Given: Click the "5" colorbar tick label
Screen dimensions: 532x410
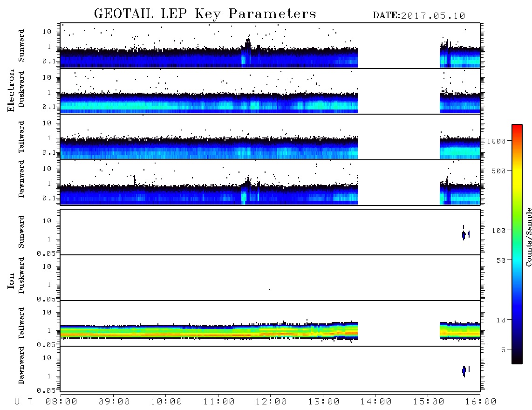Looking at the screenshot, I should coord(504,349).
